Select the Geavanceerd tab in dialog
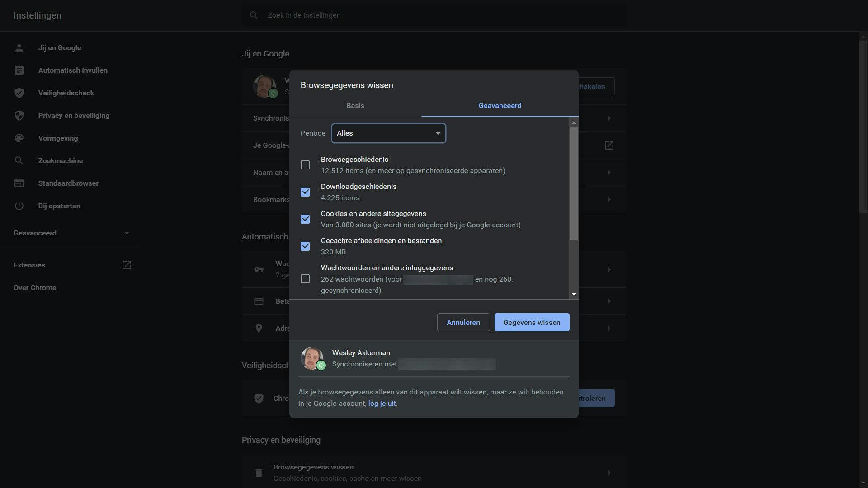Image resolution: width=868 pixels, height=488 pixels. tap(500, 106)
